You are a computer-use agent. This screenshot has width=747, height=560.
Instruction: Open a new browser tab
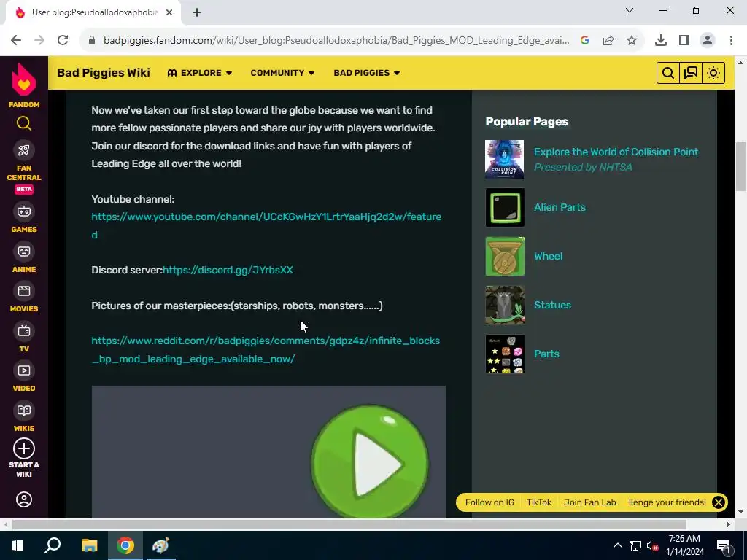pyautogui.click(x=197, y=13)
